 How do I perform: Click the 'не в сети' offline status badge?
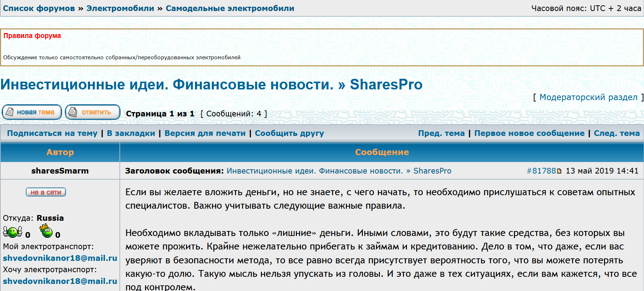coord(46,192)
